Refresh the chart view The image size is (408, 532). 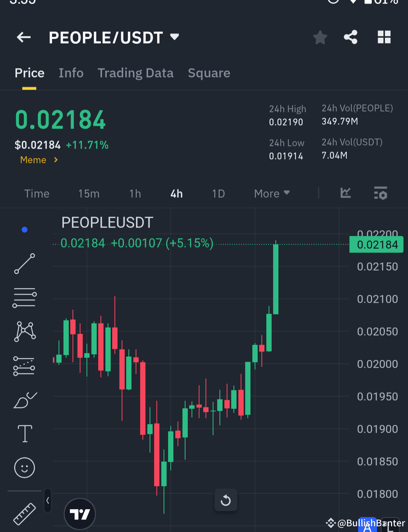226,500
